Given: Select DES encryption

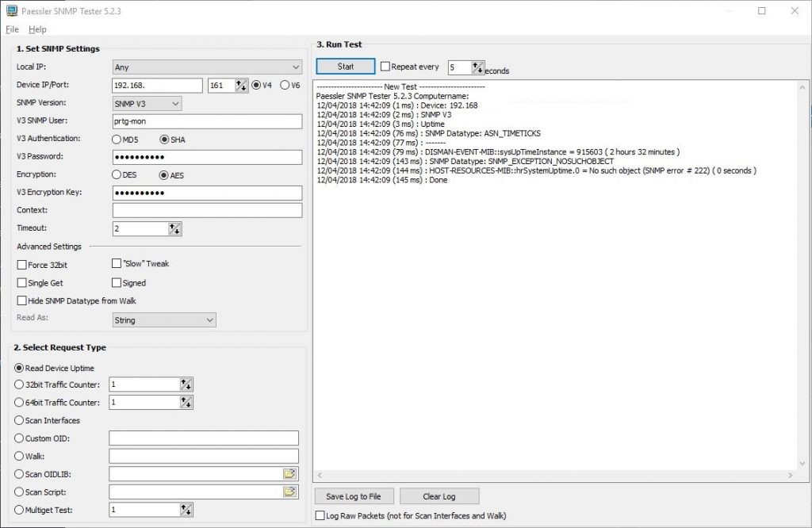Looking at the screenshot, I should pyautogui.click(x=117, y=175).
